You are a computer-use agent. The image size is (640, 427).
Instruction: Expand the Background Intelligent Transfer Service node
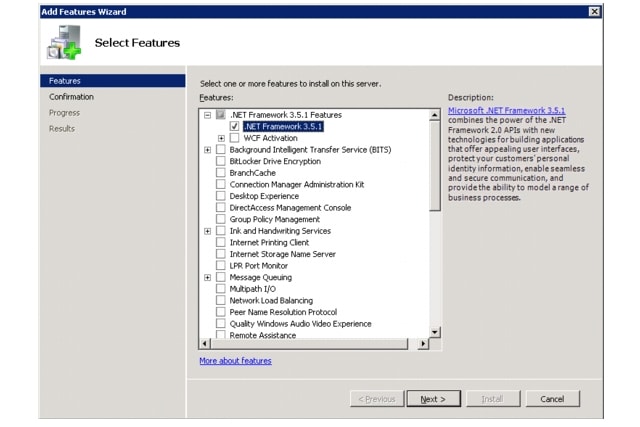[x=207, y=150]
